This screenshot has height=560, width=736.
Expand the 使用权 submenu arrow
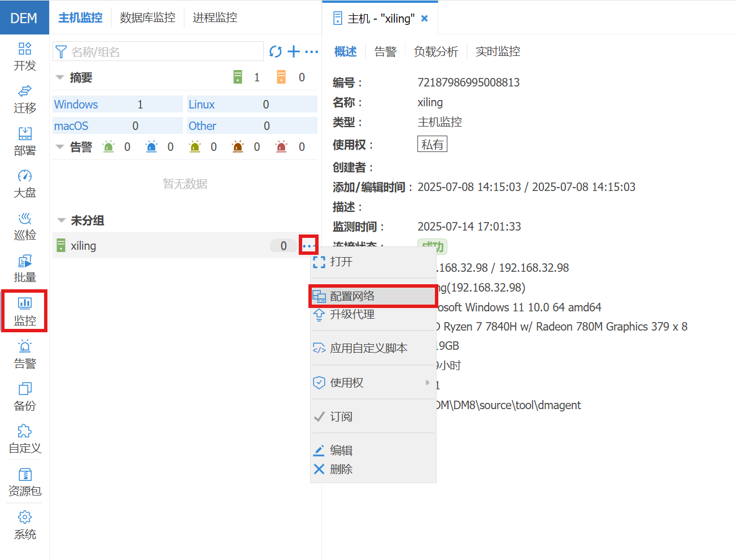428,383
